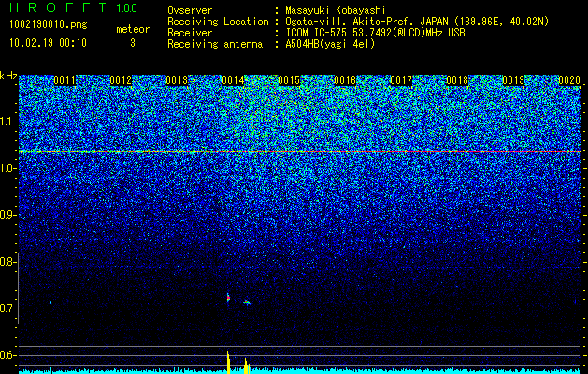
Task: Click the 0019 time marker
Action: [513, 80]
